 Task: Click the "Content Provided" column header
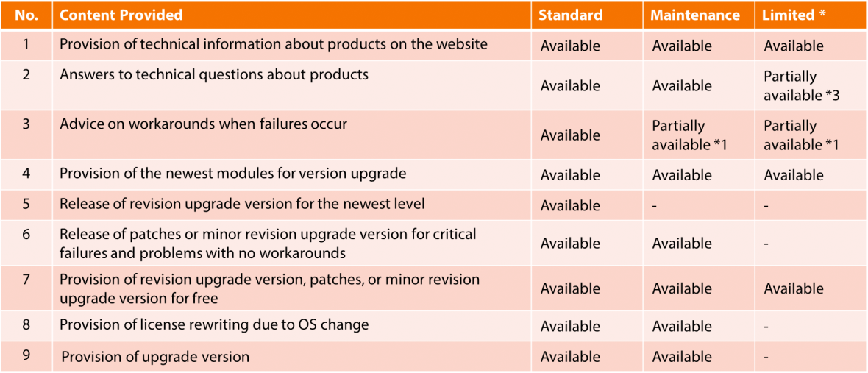coord(121,15)
